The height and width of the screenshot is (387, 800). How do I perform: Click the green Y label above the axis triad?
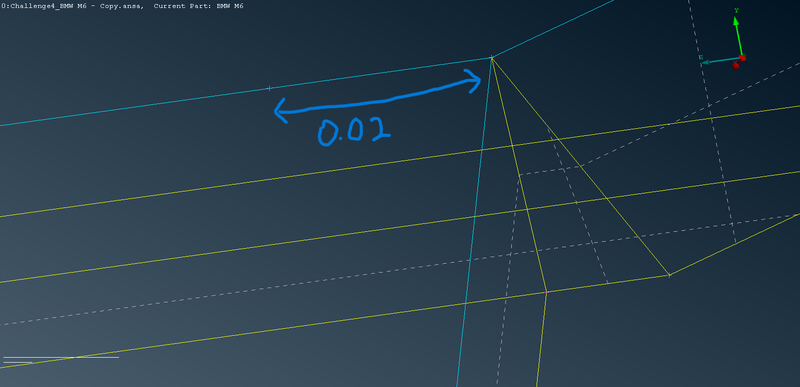click(x=736, y=11)
